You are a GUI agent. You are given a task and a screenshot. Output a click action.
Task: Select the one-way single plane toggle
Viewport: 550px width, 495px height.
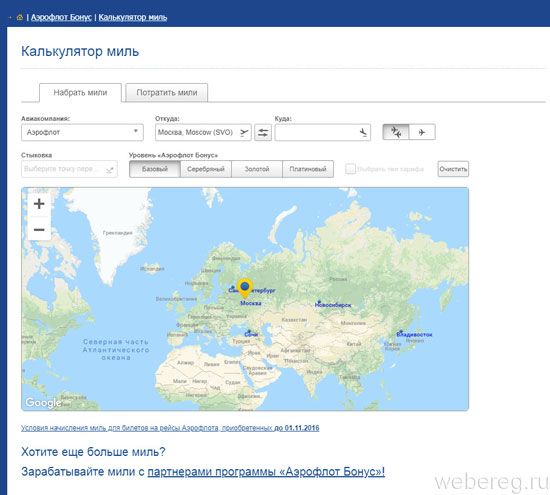(422, 132)
